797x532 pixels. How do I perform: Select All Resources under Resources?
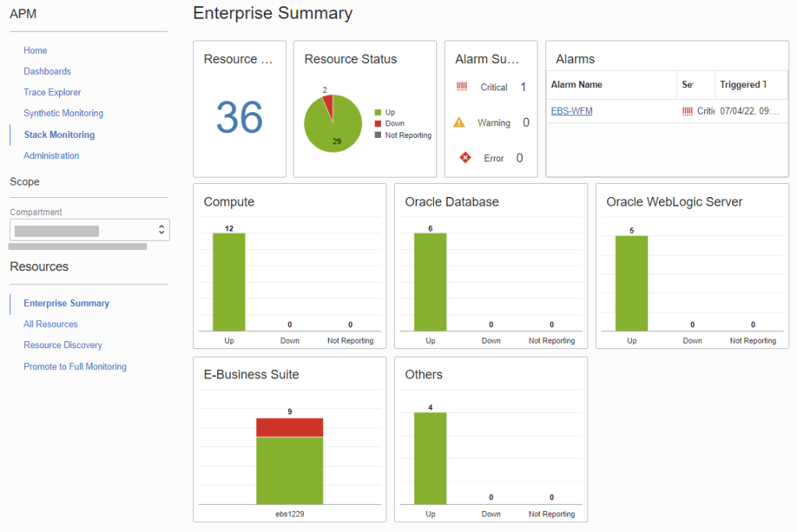tap(51, 324)
